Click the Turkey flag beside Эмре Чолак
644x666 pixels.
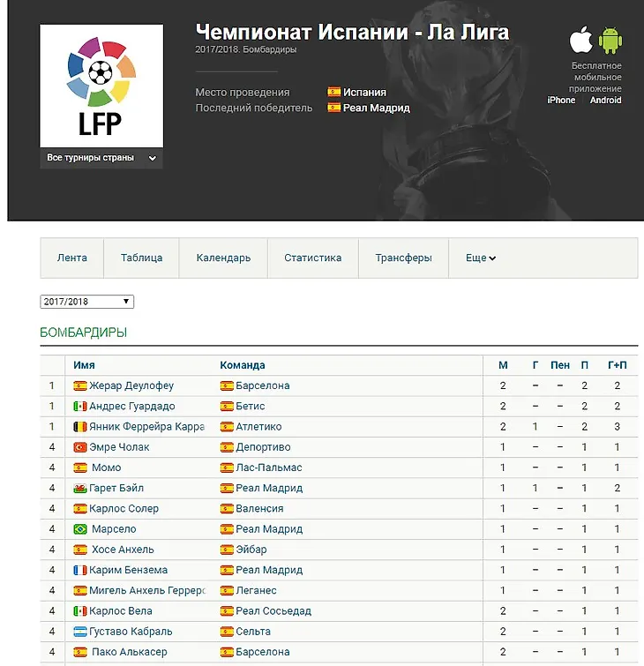80,447
